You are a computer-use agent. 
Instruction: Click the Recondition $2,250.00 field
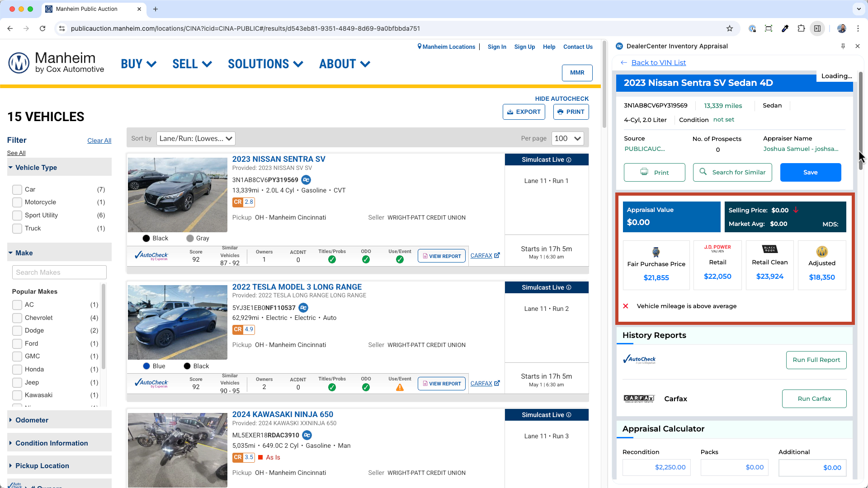[x=656, y=468]
